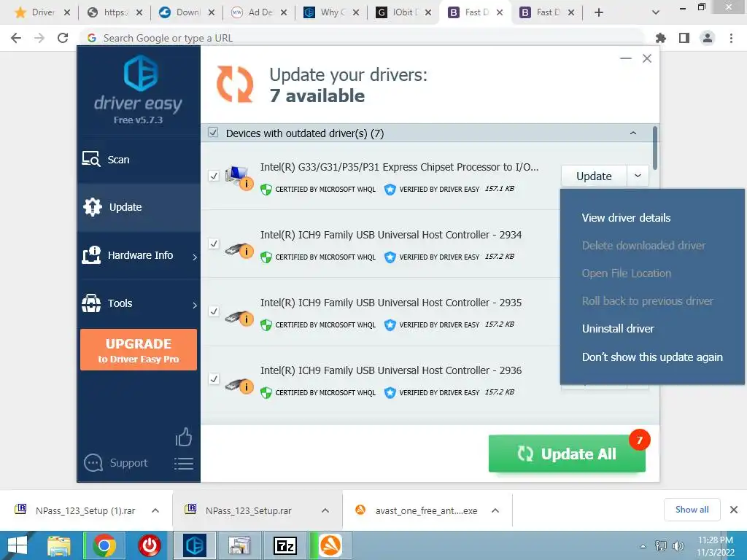This screenshot has height=560, width=747.
Task: Click Show all downloads
Action: click(x=692, y=510)
